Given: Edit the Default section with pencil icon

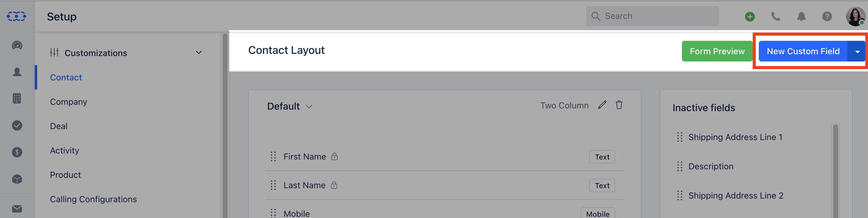Looking at the screenshot, I should click(x=602, y=105).
